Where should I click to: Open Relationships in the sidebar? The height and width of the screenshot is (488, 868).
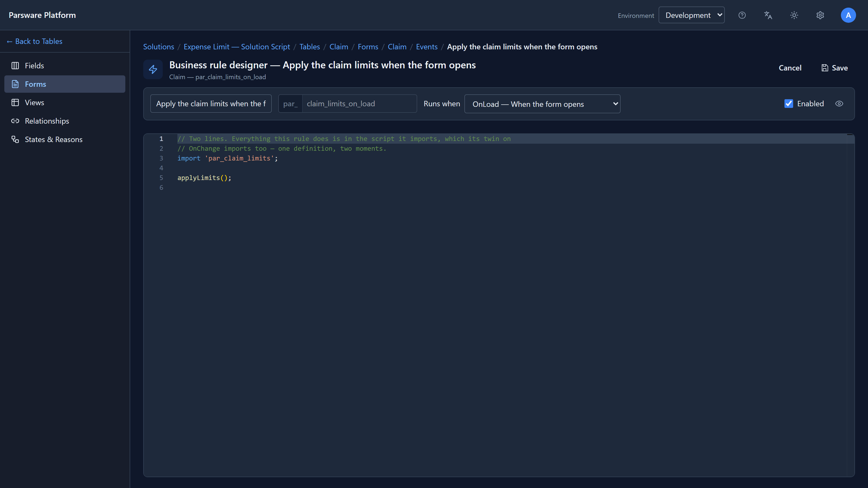click(x=65, y=121)
